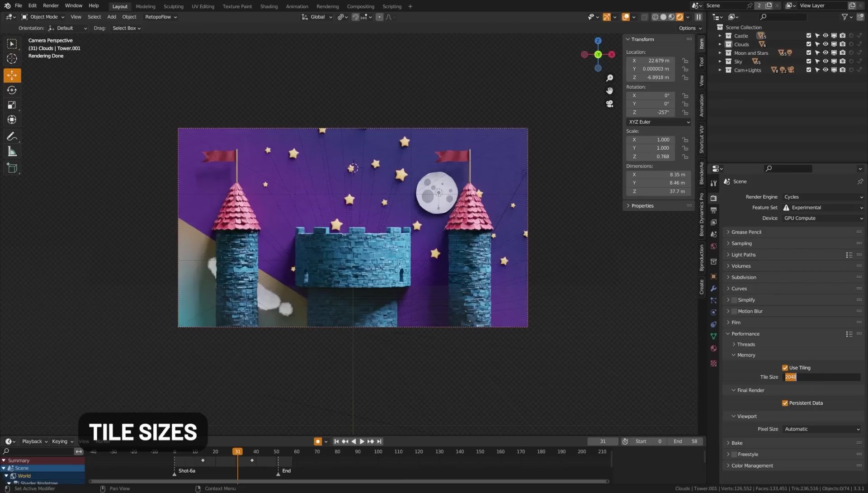Activate the Rotate tool

(12, 90)
